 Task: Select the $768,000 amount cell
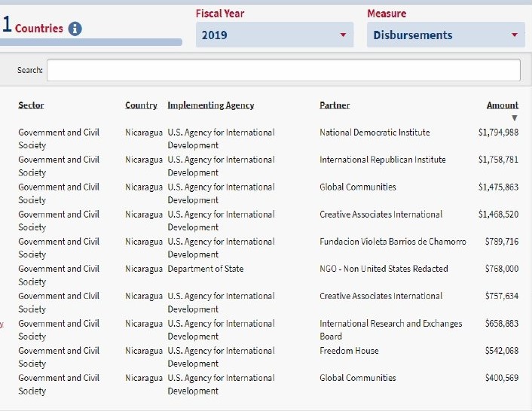coord(502,269)
